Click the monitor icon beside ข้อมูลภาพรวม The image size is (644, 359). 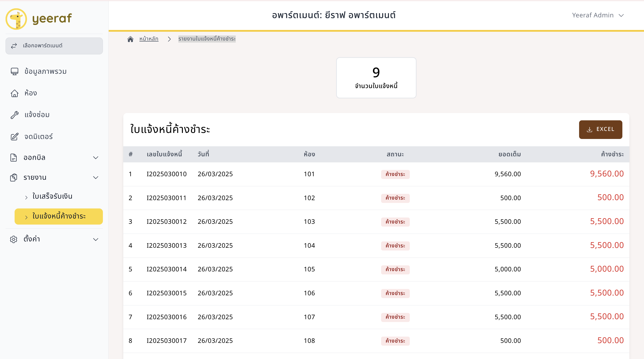pyautogui.click(x=15, y=71)
